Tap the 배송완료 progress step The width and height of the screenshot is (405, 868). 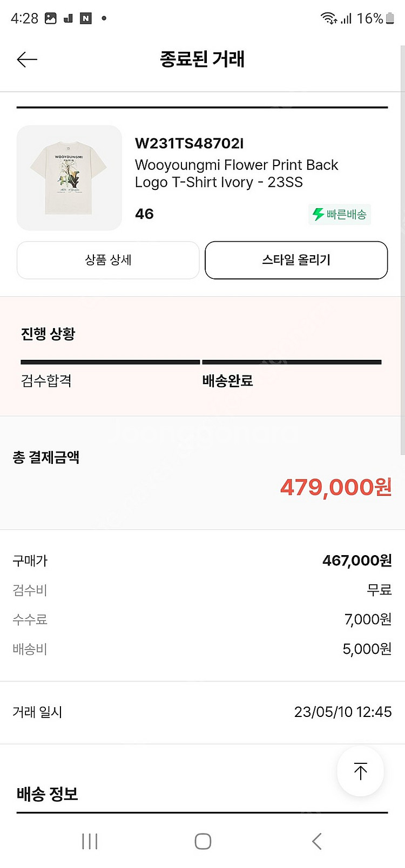pyautogui.click(x=227, y=381)
